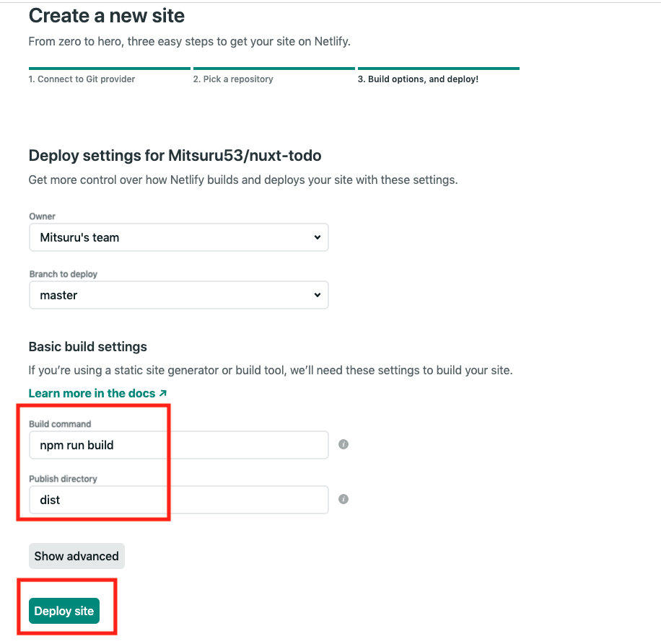Click into the Publish directory text box

click(x=179, y=500)
